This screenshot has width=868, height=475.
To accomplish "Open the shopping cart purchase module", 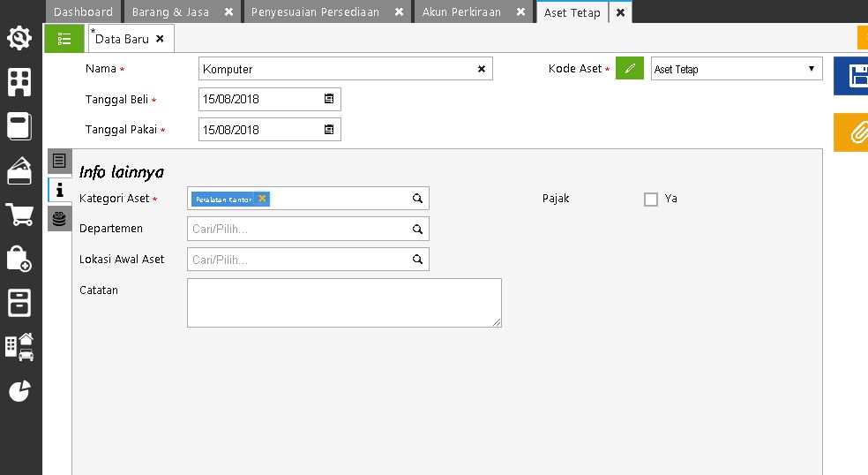I will click(x=19, y=215).
